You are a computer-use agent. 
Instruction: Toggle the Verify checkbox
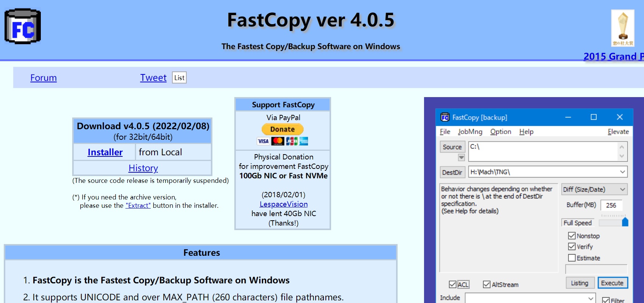(572, 246)
